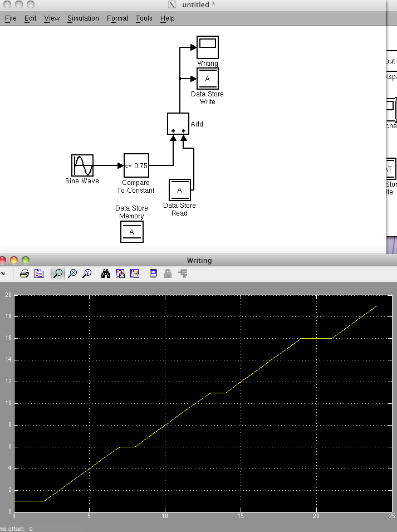The width and height of the screenshot is (397, 532).
Task: Open the File menu
Action: [11, 18]
